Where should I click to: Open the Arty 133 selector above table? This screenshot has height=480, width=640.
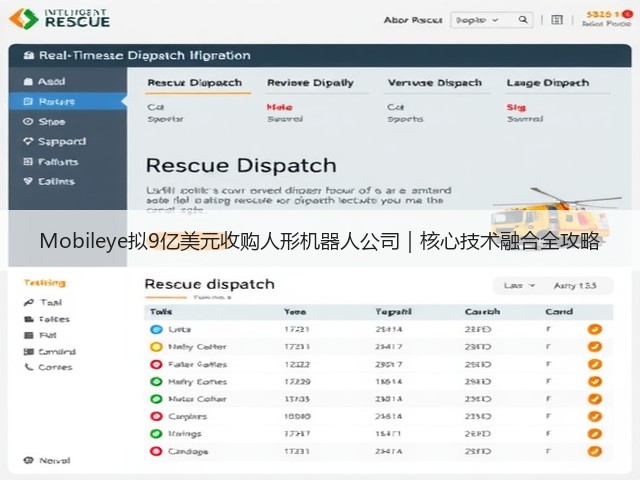pos(575,285)
